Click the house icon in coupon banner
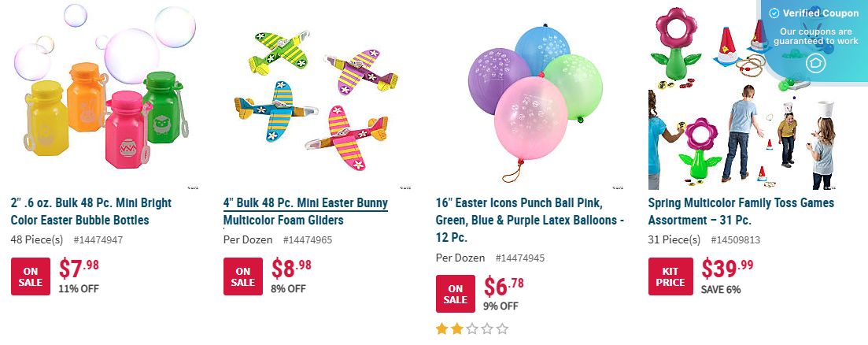The height and width of the screenshot is (345, 868). [815, 63]
